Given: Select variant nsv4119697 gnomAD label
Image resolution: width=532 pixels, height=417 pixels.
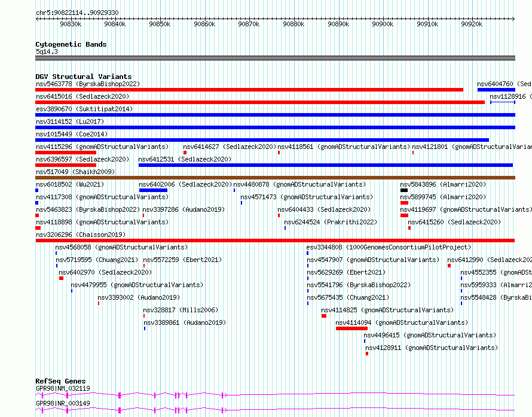Looking at the screenshot, I should (466, 209).
